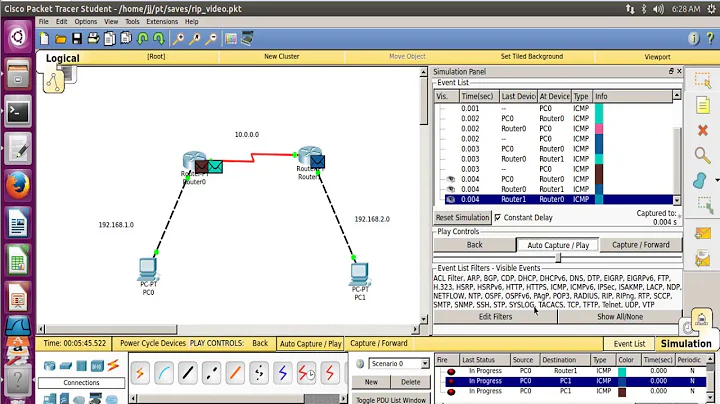The width and height of the screenshot is (720, 404).
Task: Click the New scenario button
Action: (x=371, y=382)
